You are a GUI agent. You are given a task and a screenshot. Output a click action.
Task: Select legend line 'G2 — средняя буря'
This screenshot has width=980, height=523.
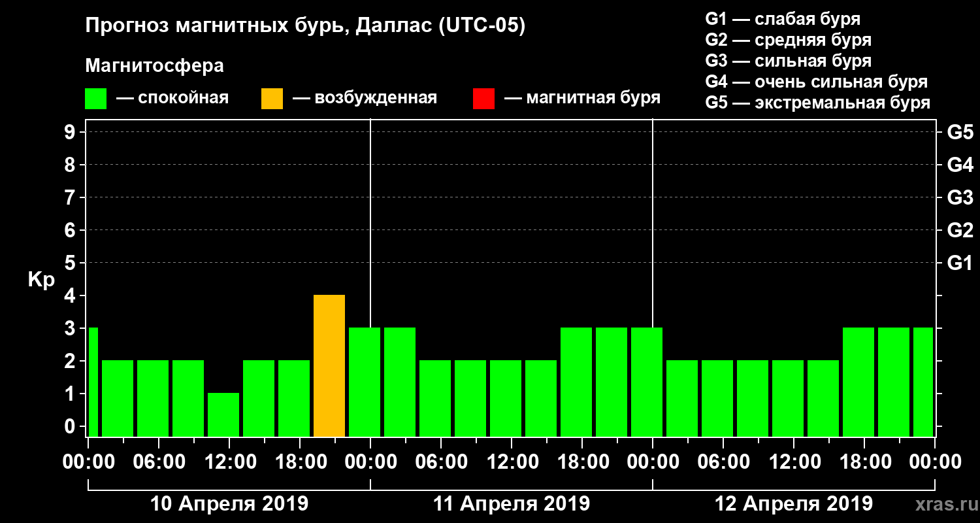pos(789,40)
